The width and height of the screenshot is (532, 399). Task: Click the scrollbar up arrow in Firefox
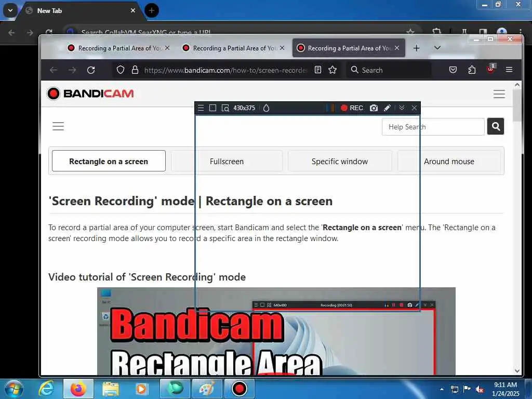click(517, 85)
